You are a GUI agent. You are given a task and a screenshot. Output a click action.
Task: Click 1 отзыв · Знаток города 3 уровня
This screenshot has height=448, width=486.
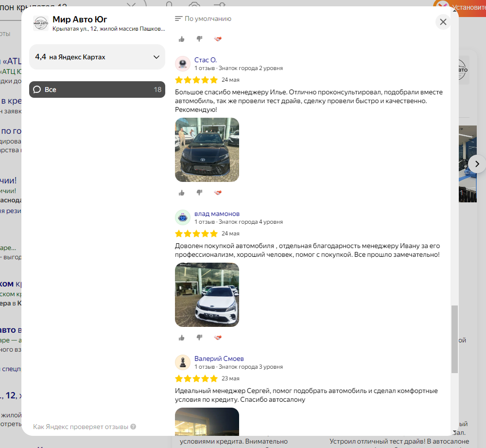pos(238,367)
